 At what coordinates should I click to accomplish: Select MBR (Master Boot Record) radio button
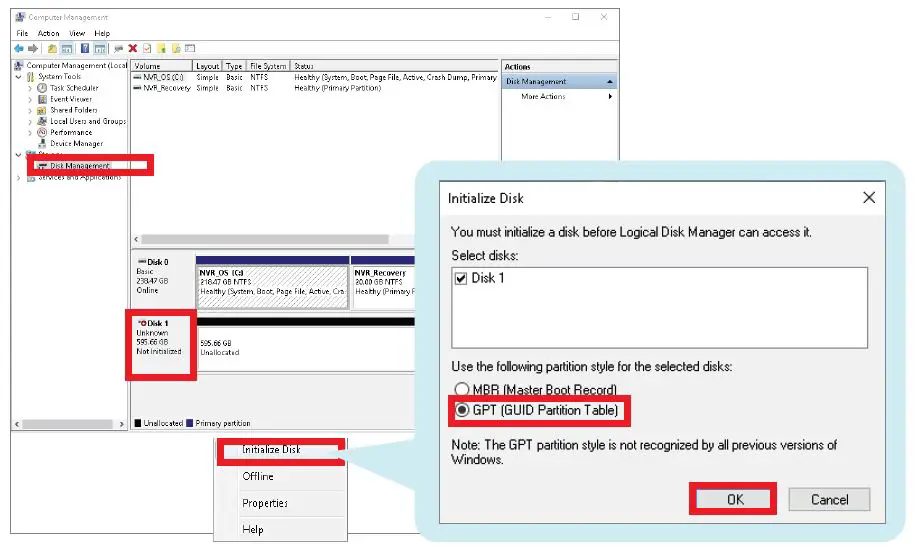462,389
